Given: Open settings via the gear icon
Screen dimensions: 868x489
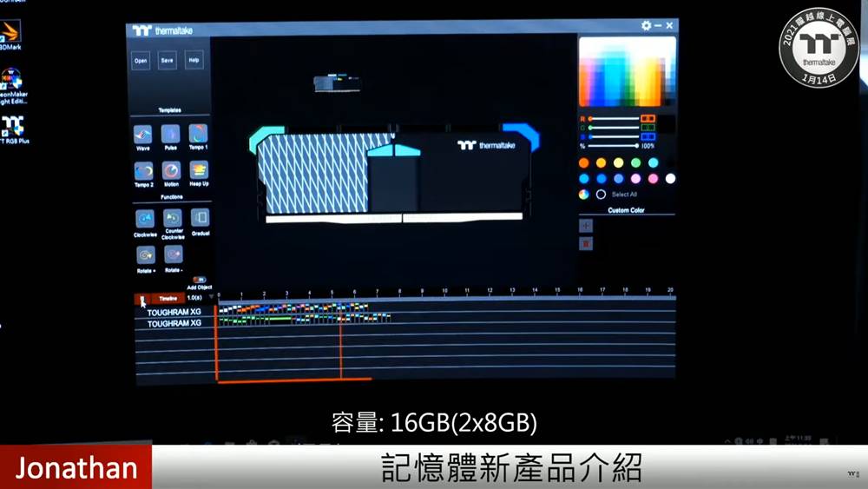Looking at the screenshot, I should (646, 26).
